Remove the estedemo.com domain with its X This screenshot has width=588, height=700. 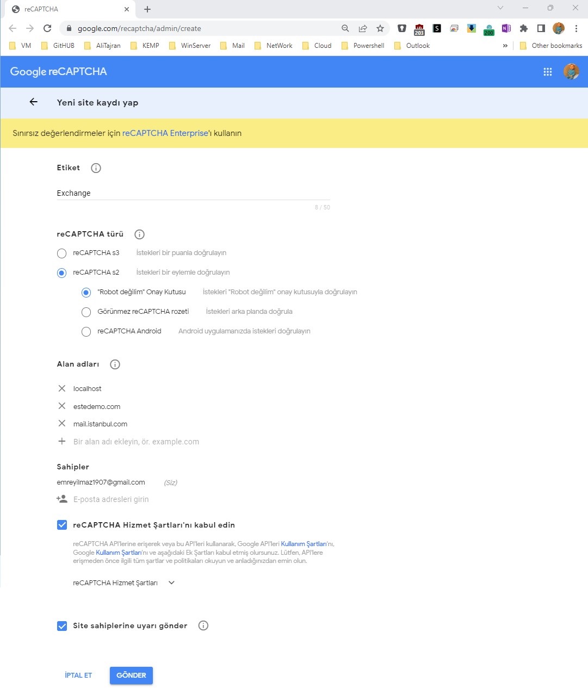(62, 406)
